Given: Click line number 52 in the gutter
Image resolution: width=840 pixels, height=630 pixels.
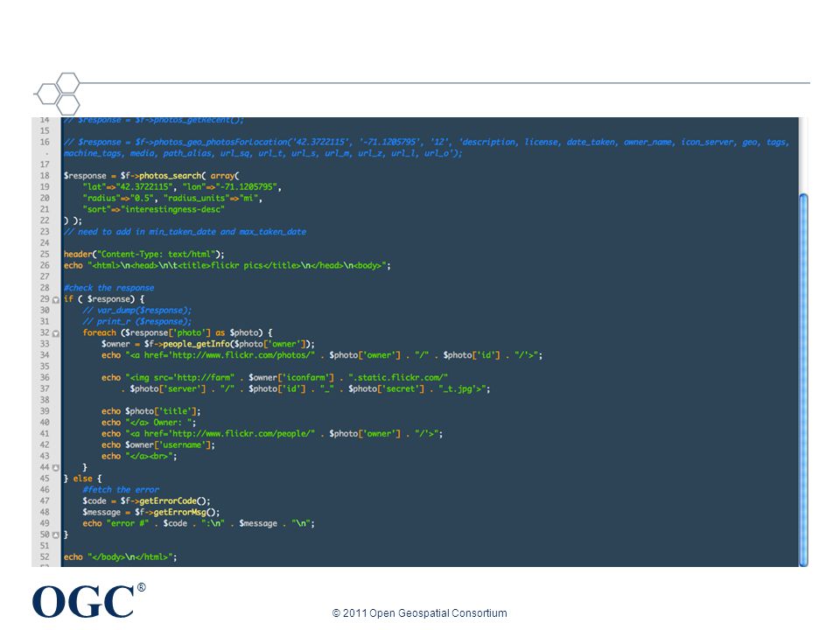Looking at the screenshot, I should click(x=45, y=556).
